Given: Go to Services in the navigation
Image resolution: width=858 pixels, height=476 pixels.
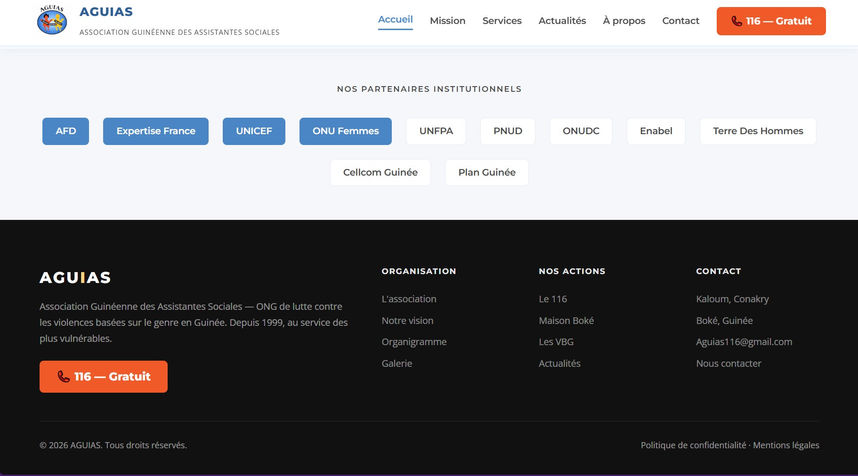Looking at the screenshot, I should pyautogui.click(x=502, y=21).
